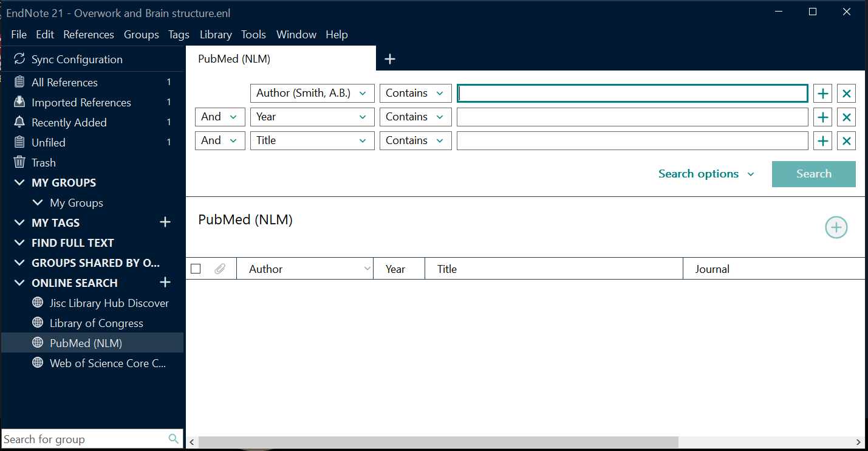Open the Author field dropdown
The width and height of the screenshot is (868, 451).
tap(312, 93)
